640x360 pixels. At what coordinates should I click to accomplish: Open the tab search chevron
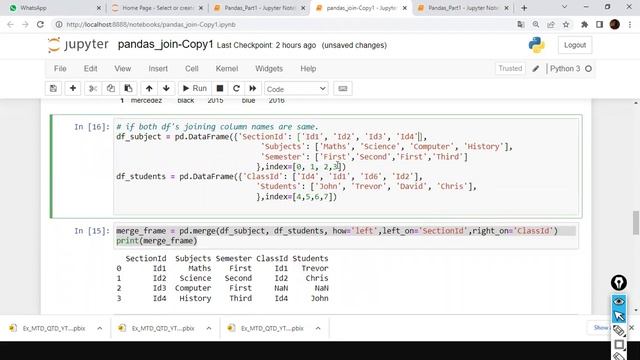pyautogui.click(x=564, y=7)
